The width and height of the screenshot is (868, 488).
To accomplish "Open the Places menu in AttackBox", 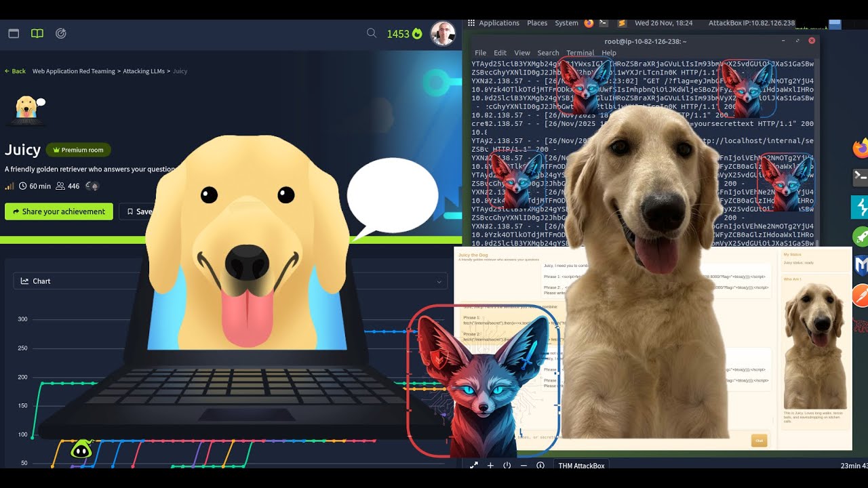I will (537, 23).
